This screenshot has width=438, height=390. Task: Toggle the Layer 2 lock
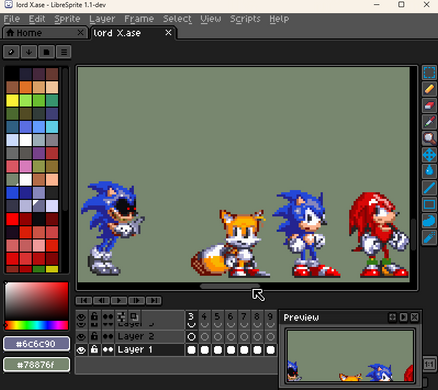[95, 337]
